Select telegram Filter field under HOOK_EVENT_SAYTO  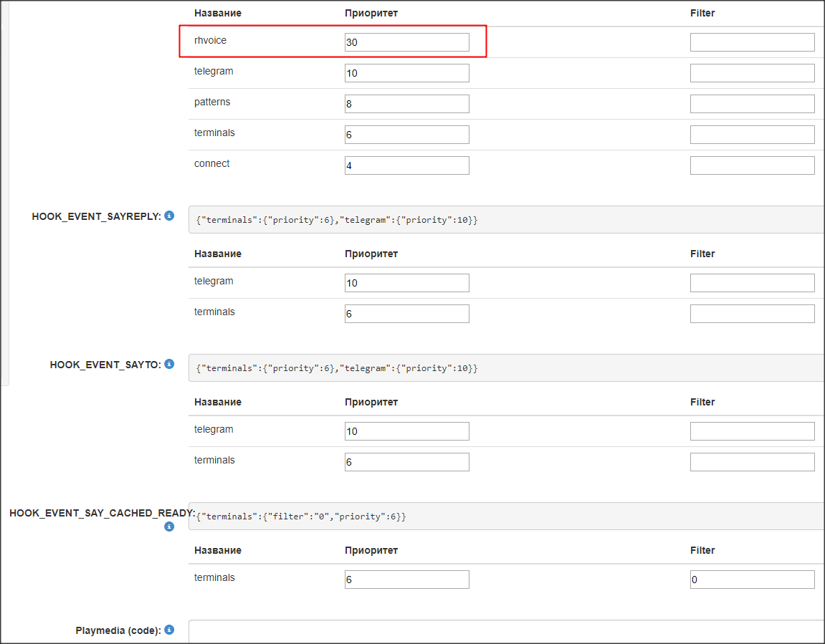click(x=752, y=431)
